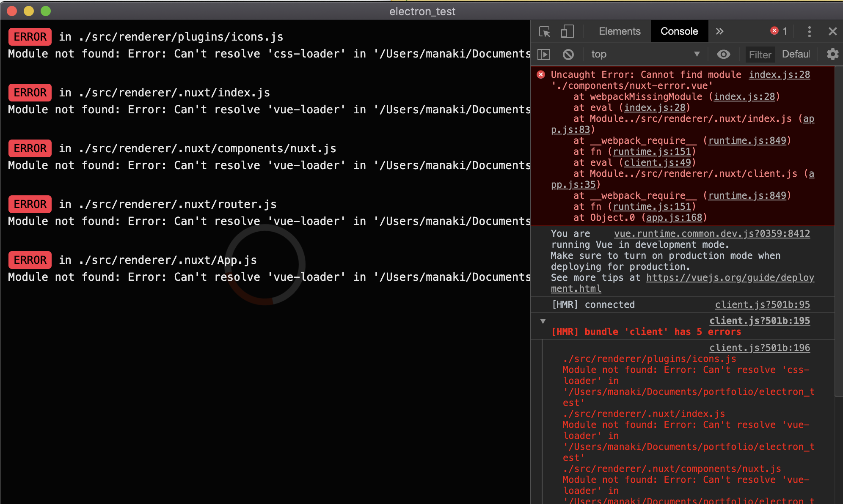The image size is (843, 504).
Task: Click the '[HMR] connected' log message
Action: [593, 305]
